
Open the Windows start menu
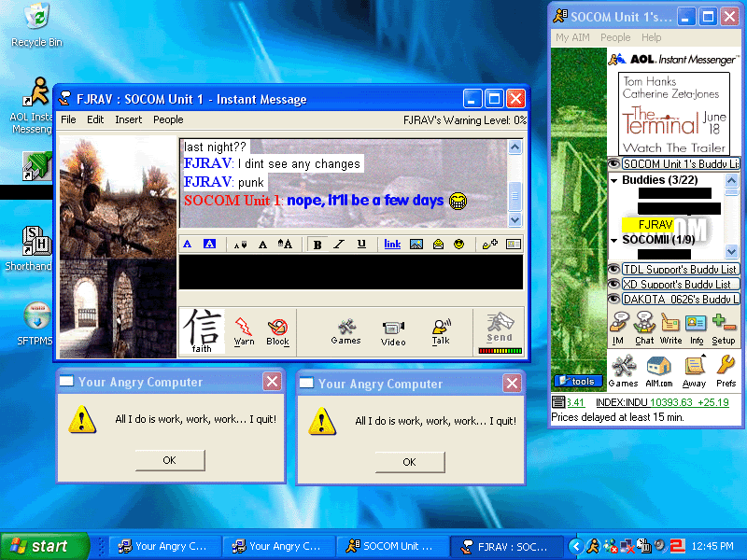44,546
